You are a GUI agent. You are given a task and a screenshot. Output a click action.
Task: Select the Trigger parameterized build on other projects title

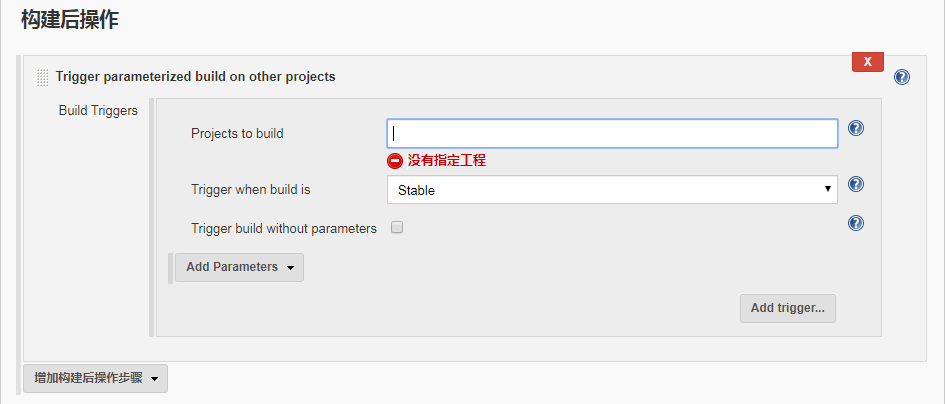(196, 77)
